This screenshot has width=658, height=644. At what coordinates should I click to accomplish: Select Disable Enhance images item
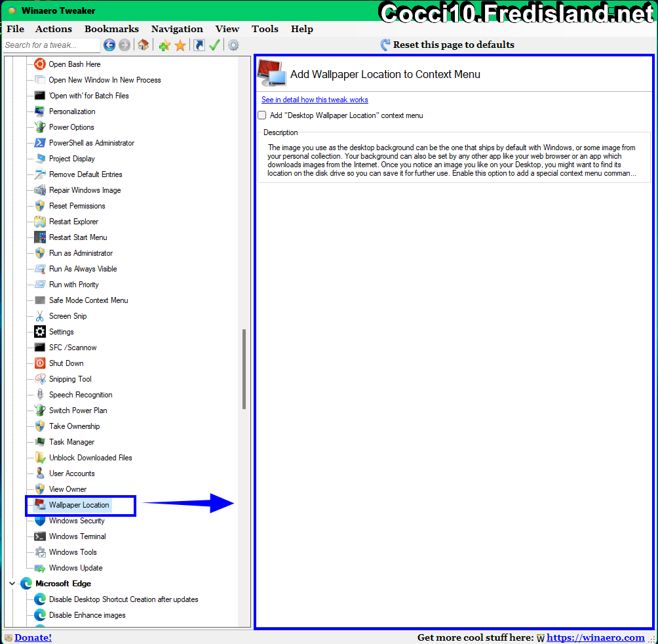coord(87,615)
